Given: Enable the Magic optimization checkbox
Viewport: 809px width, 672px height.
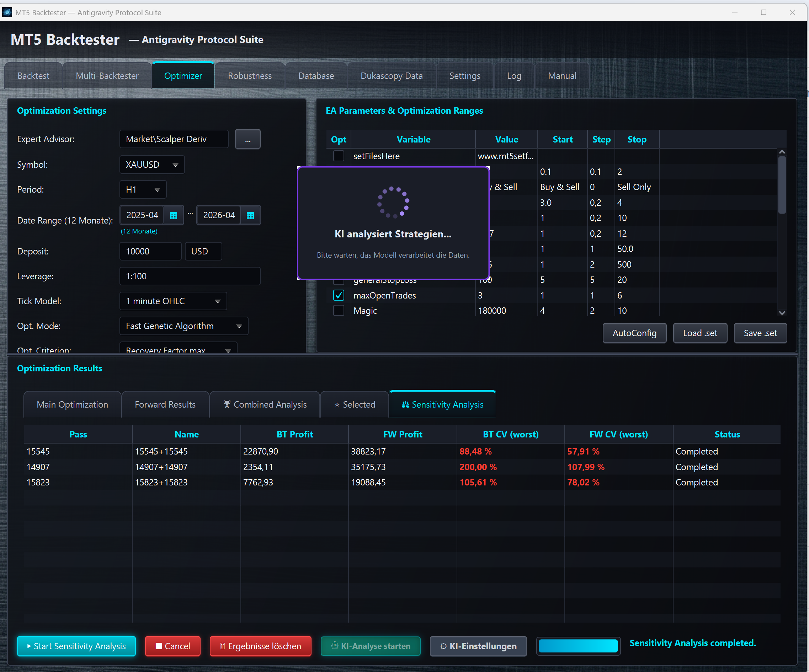Looking at the screenshot, I should (339, 311).
